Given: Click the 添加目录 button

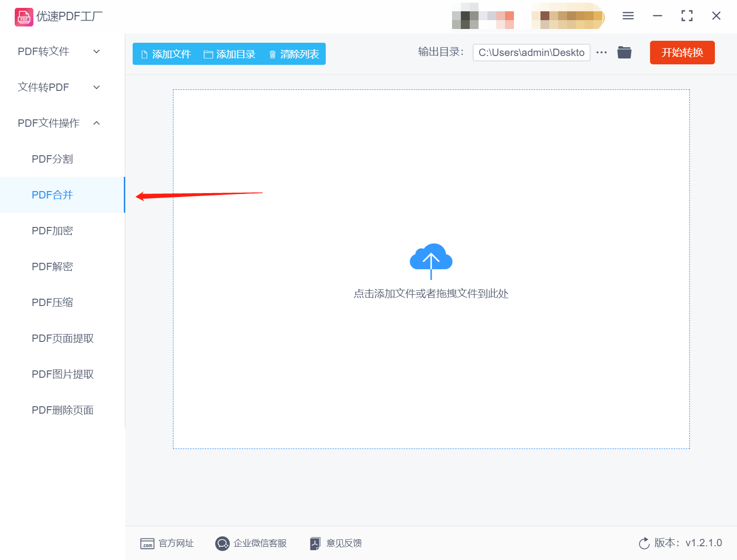Looking at the screenshot, I should coord(229,54).
